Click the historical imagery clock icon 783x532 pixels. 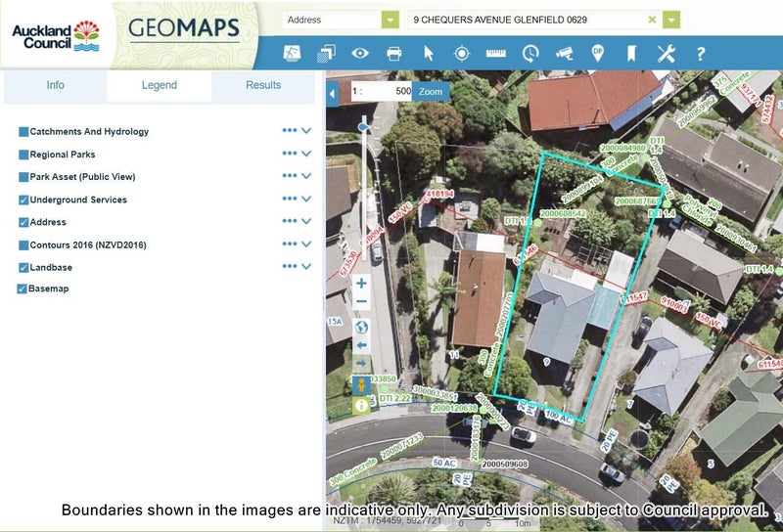click(x=530, y=53)
